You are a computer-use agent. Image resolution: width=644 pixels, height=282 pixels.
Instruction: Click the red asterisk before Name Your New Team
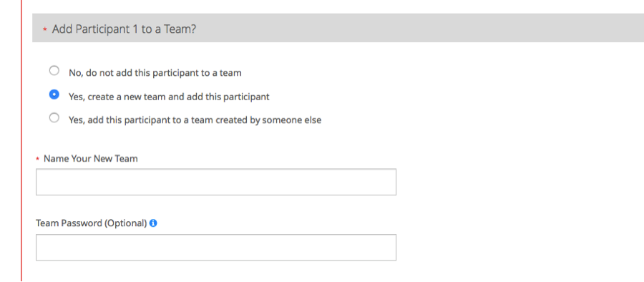point(38,159)
